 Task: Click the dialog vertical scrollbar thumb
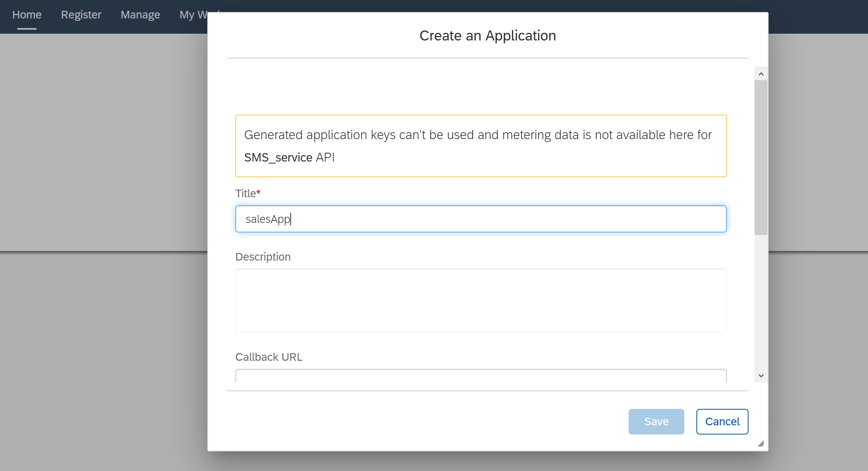click(x=761, y=158)
